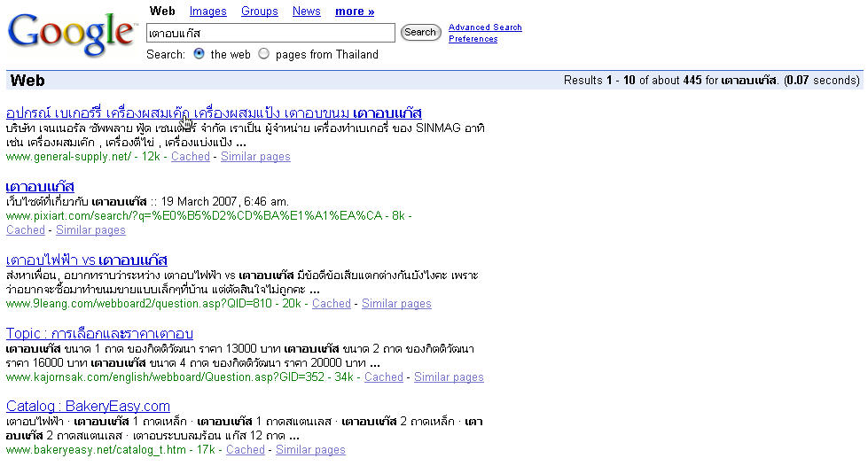Image resolution: width=868 pixels, height=466 pixels.
Task: Select 'the web' radio button
Action: [199, 54]
